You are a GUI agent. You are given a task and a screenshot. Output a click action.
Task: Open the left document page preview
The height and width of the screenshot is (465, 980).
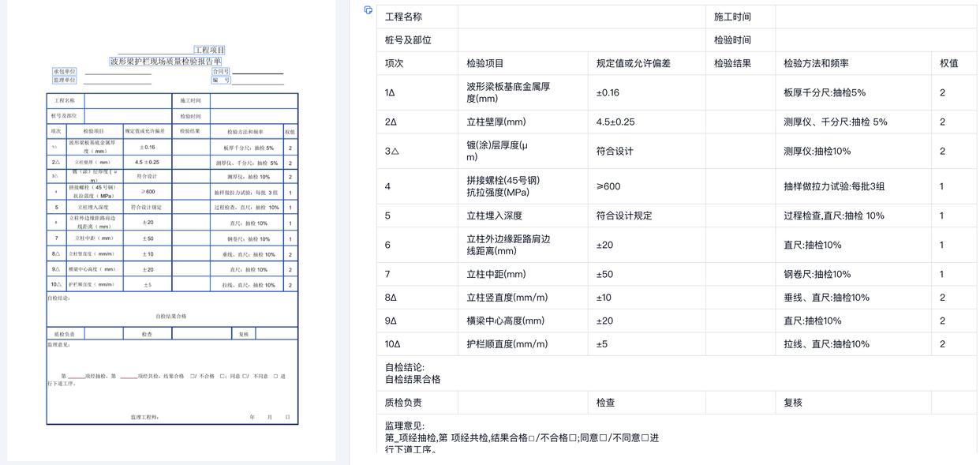click(x=172, y=231)
